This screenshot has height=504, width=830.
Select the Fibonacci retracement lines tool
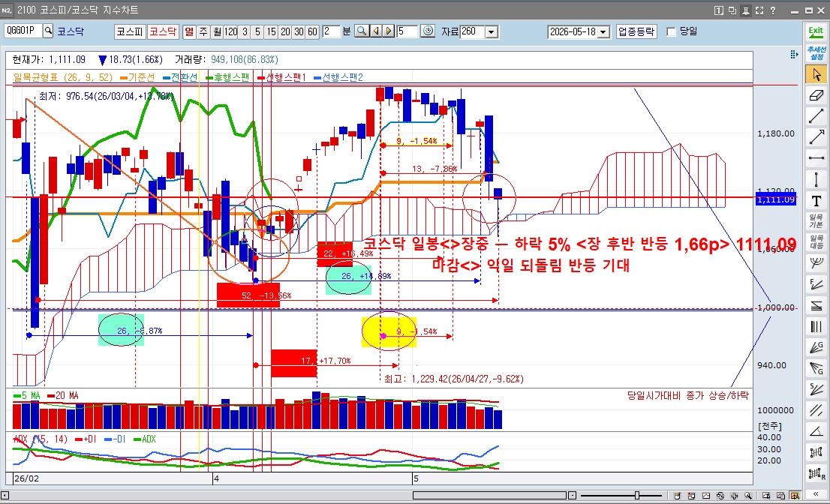[816, 306]
